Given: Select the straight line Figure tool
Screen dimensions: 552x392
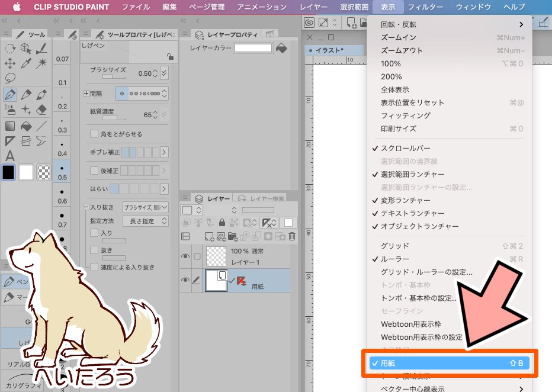Looking at the screenshot, I should 41,126.
